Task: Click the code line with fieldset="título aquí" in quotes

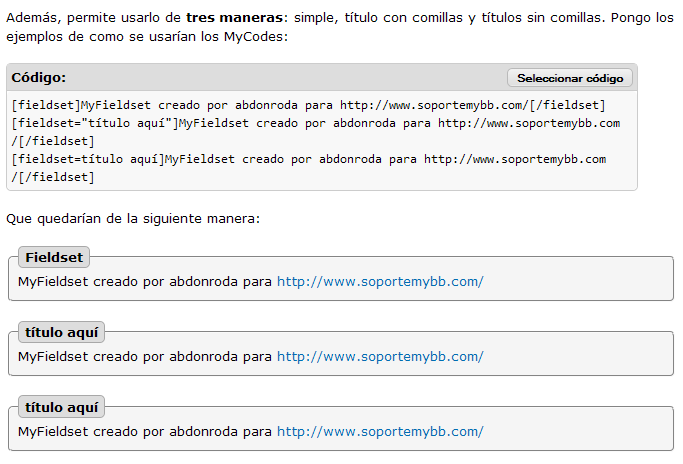Action: pyautogui.click(x=200, y=124)
